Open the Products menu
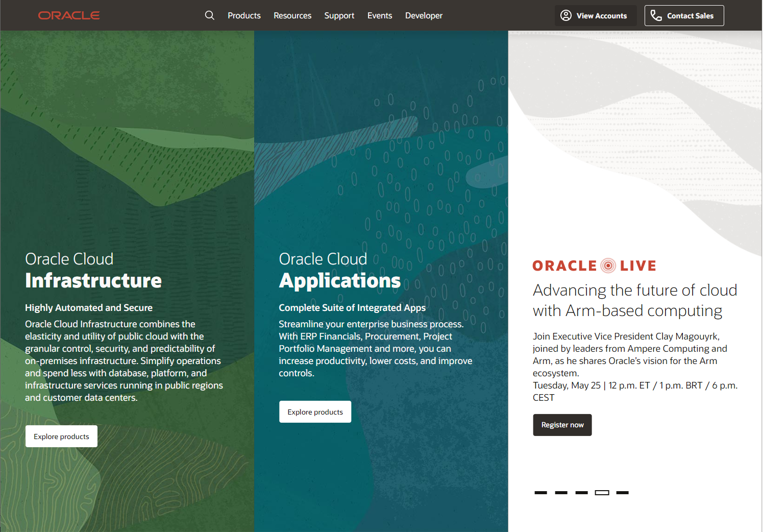Viewport: 763px width, 532px height. [x=244, y=16]
